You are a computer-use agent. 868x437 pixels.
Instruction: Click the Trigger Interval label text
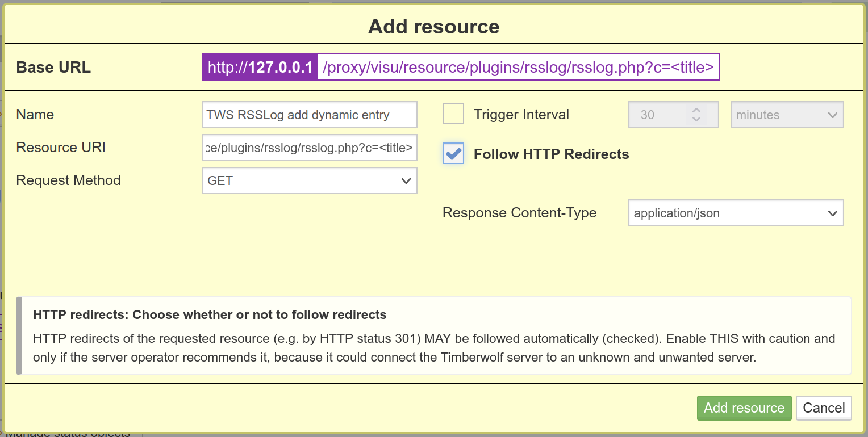pyautogui.click(x=521, y=115)
